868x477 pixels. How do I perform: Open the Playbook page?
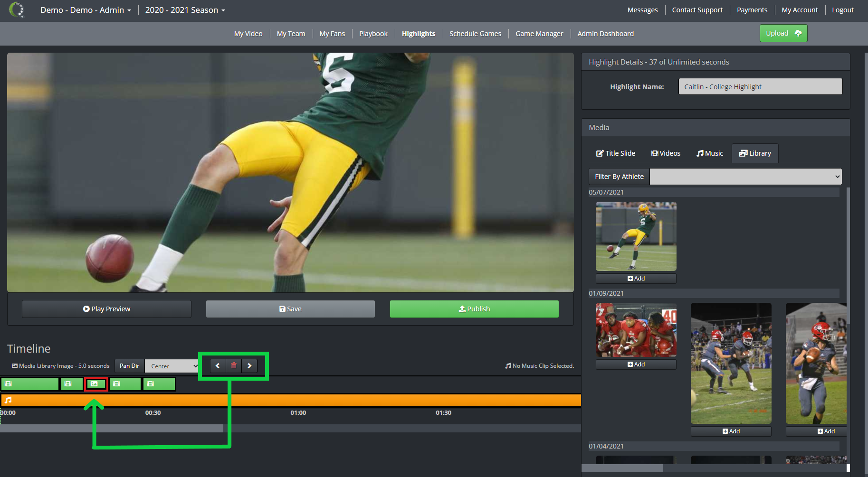pyautogui.click(x=373, y=34)
